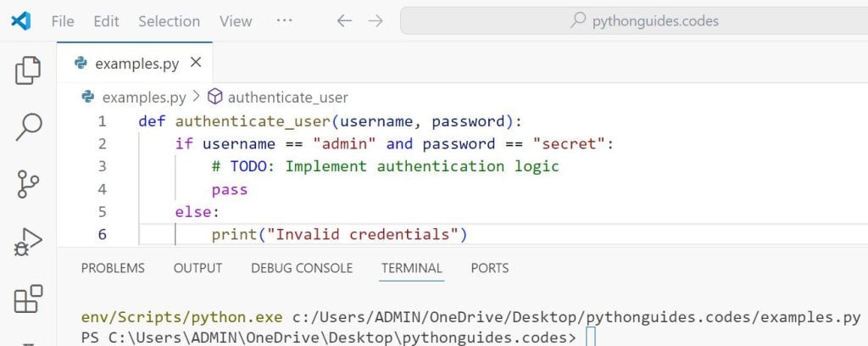Click the VS Code logo icon

tap(20, 20)
